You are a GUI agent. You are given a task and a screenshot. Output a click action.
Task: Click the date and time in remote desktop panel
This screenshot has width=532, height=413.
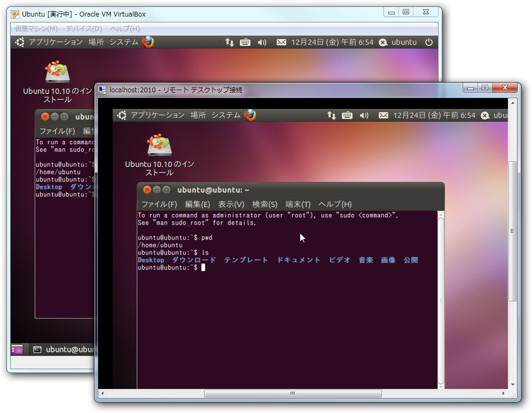coord(434,115)
